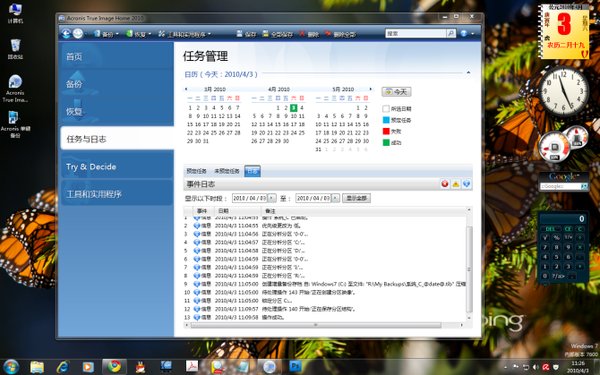Open the 备份 (Backup) toolbar dropdown
This screenshot has height=375, width=600.
click(x=106, y=34)
